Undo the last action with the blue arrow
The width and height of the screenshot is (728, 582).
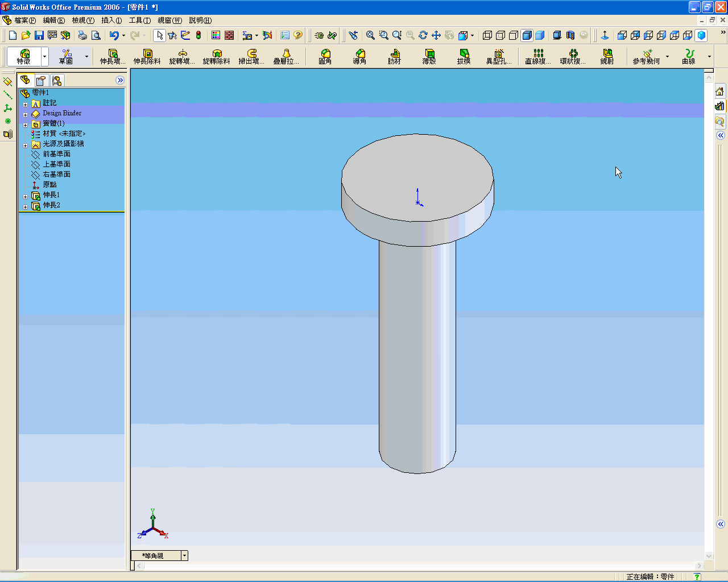(x=114, y=35)
